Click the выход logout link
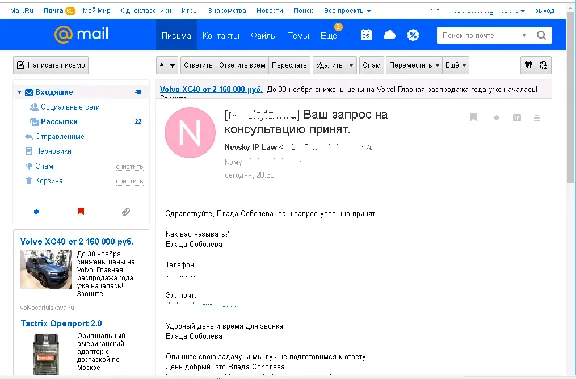Image resolution: width=576 pixels, height=379 pixels. (x=544, y=11)
